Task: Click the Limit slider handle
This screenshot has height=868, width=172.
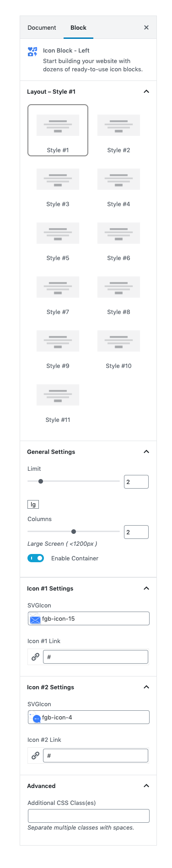Action: tap(41, 481)
